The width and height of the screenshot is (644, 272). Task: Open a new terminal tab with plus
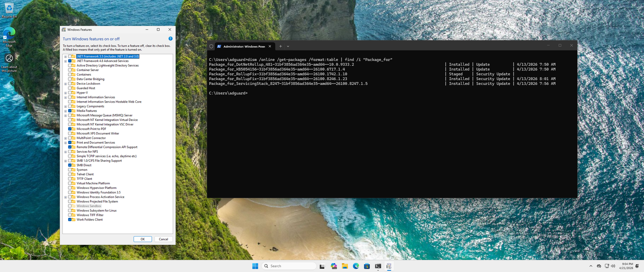point(280,46)
